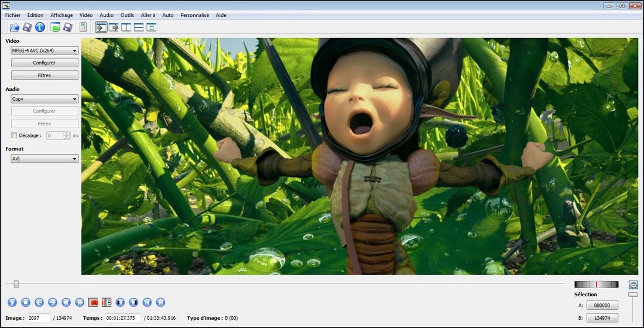This screenshot has height=328, width=644.
Task: Choose separate window preview icon
Action: 152,27
